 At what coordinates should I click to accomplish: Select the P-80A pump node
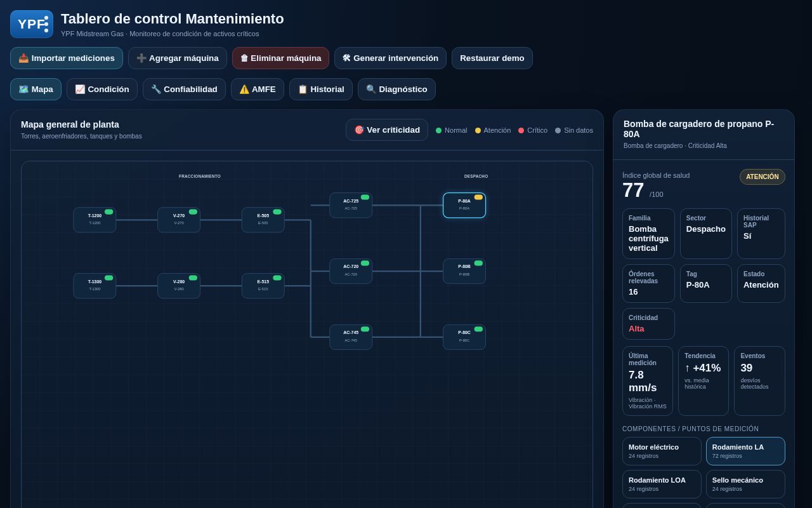464,205
